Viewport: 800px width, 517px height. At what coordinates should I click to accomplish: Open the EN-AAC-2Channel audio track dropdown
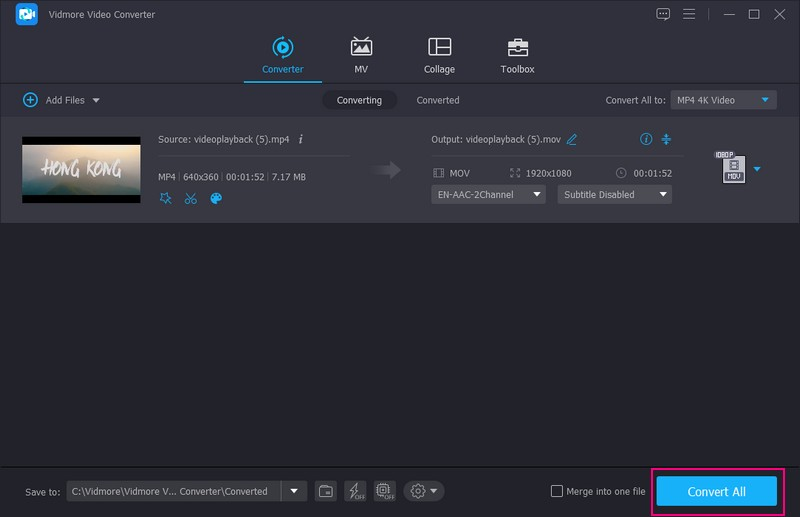click(x=488, y=195)
